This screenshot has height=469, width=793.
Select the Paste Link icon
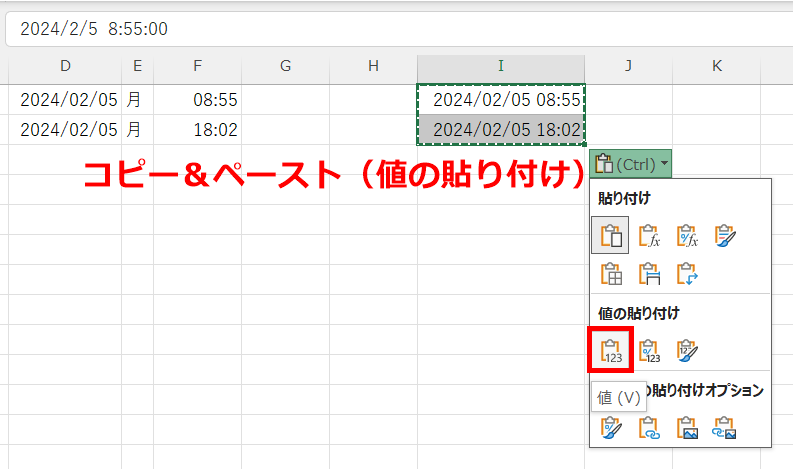tap(649, 427)
